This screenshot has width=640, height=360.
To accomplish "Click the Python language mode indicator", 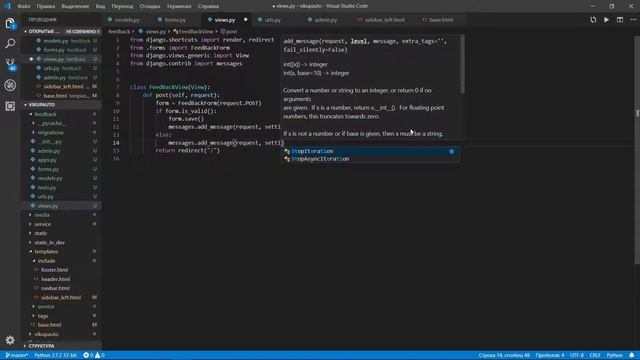I will point(614,355).
